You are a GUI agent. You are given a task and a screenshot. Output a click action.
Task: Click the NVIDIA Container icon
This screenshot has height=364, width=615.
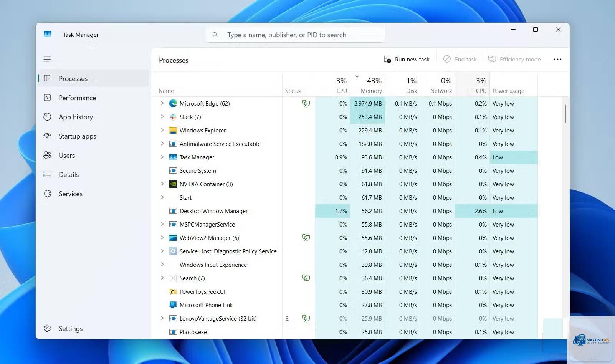point(173,184)
